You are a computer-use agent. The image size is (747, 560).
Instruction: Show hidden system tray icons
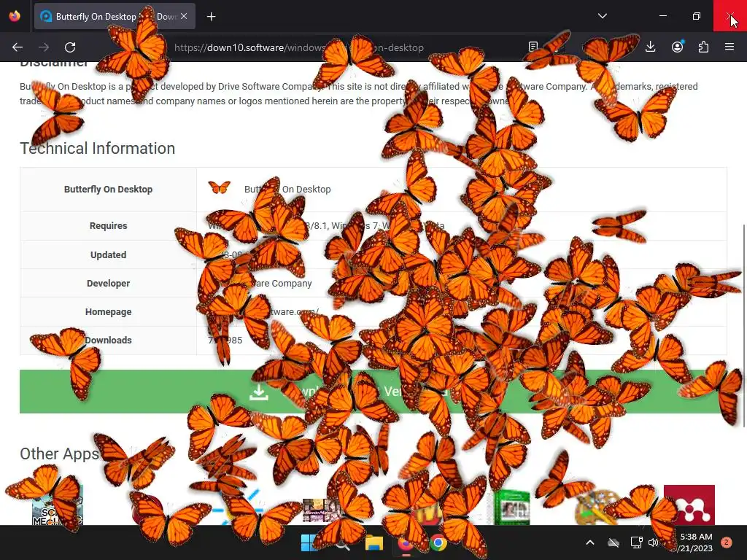point(589,542)
